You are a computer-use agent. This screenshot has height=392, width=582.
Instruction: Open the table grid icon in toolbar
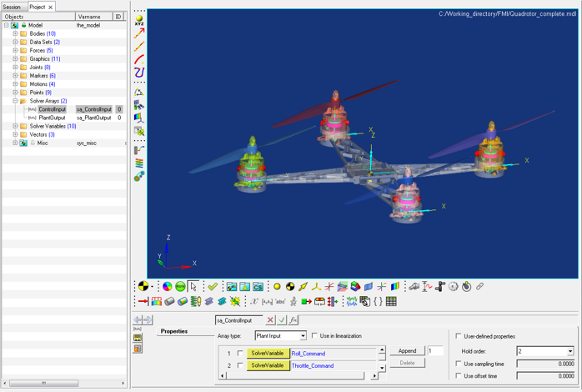[x=391, y=301]
